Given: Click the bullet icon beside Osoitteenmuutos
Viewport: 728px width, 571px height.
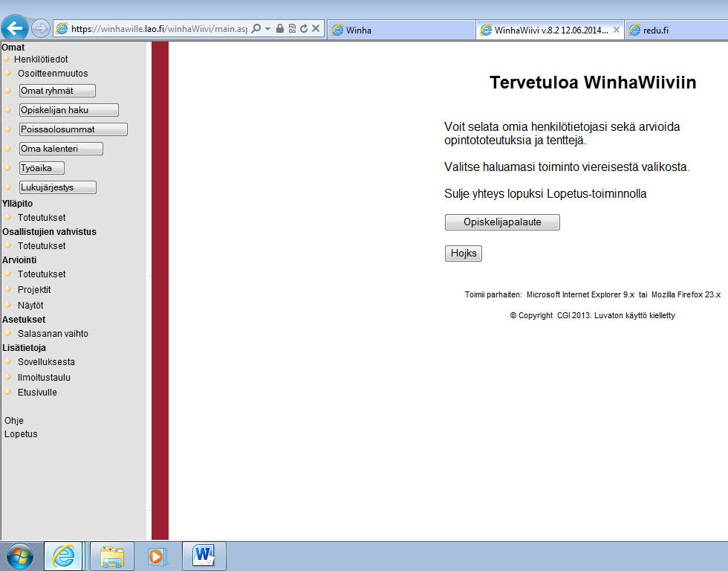Looking at the screenshot, I should tap(8, 73).
